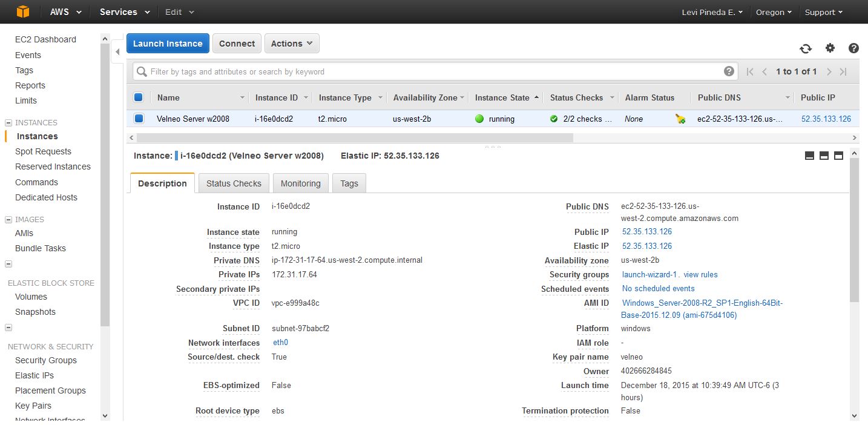Go to first page of results
Image resolution: width=868 pixels, height=425 pixels.
(750, 71)
